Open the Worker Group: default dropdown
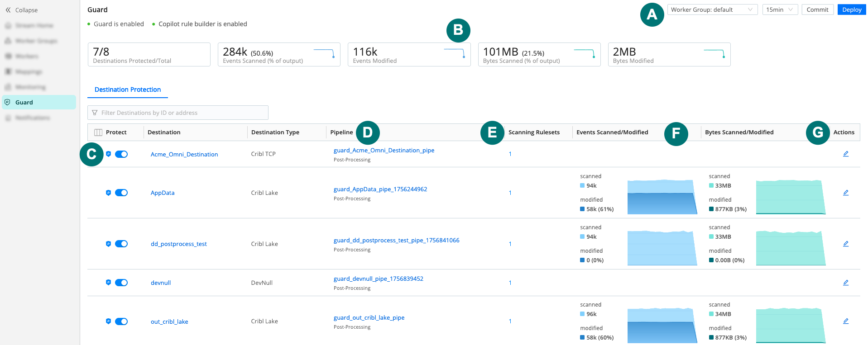Screen dimensions: 868x345 click(712, 9)
